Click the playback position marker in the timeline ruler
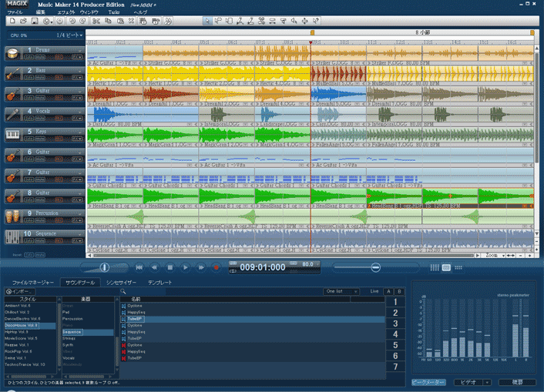544x392 pixels. [311, 42]
